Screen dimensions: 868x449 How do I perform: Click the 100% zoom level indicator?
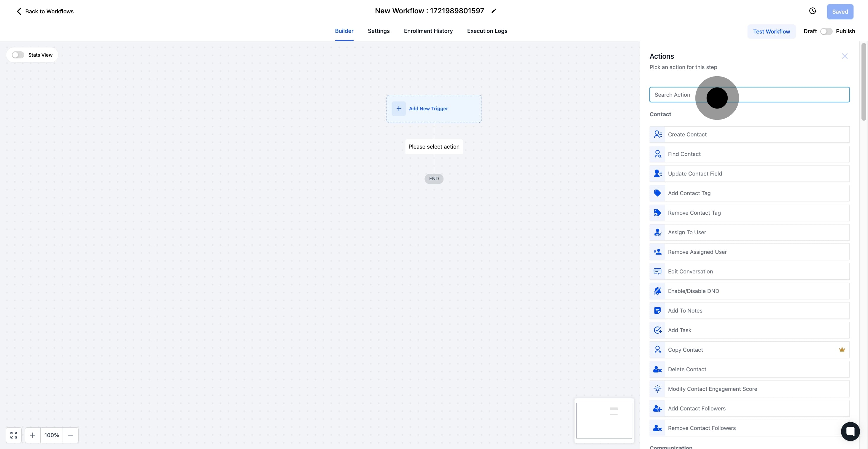tap(52, 435)
